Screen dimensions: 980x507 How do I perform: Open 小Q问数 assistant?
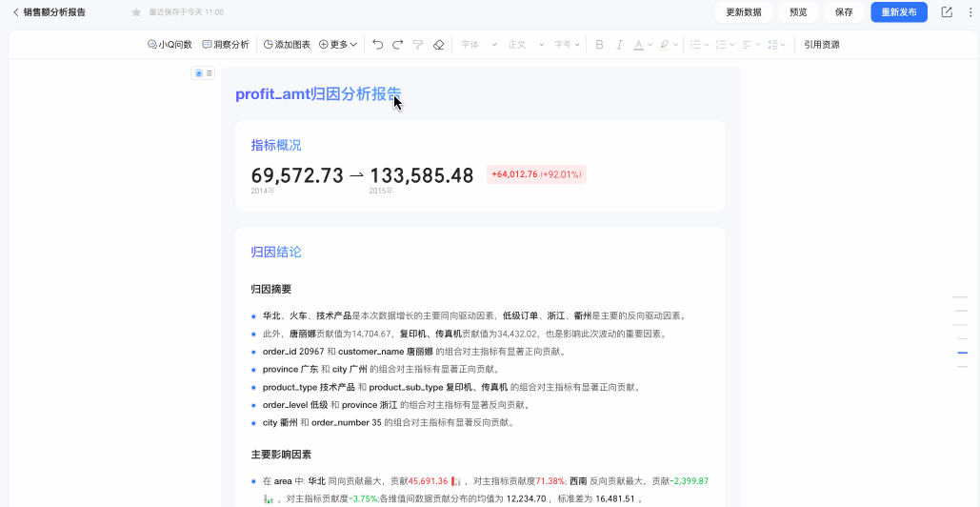pyautogui.click(x=170, y=45)
